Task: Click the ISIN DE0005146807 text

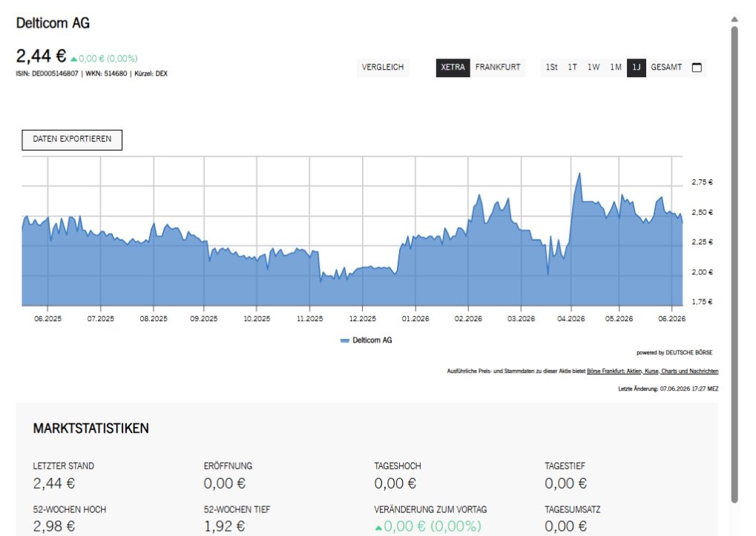Action: [47, 73]
